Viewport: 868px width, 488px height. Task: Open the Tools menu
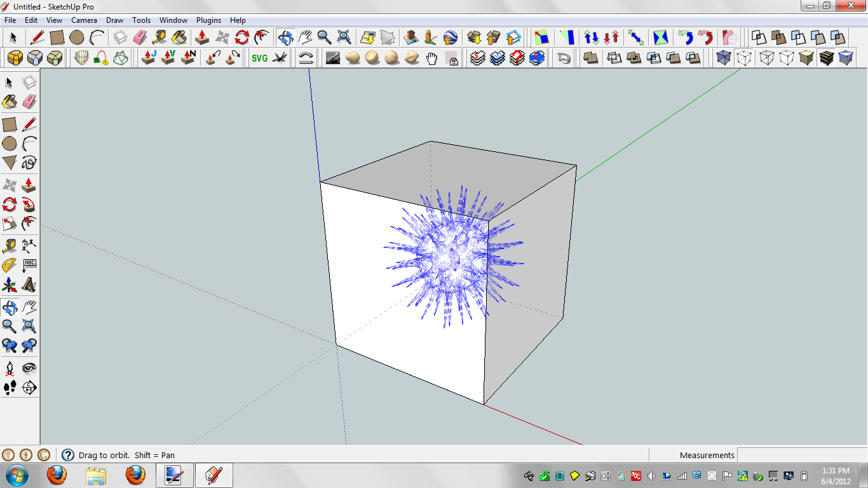141,20
